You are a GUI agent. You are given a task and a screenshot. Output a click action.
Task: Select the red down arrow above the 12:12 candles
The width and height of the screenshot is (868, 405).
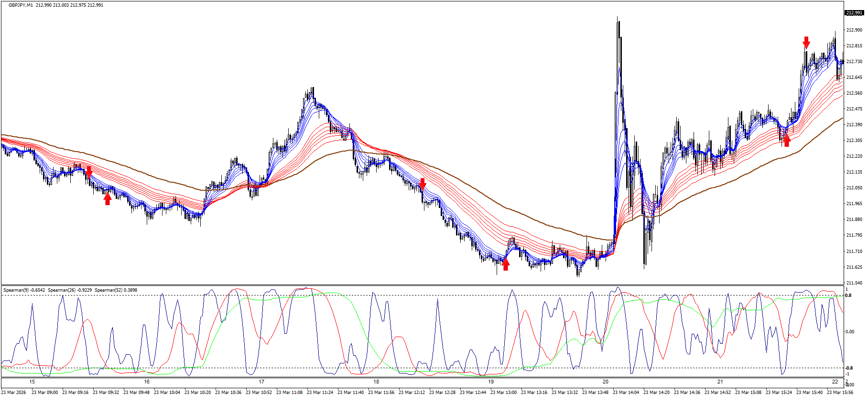tap(423, 184)
